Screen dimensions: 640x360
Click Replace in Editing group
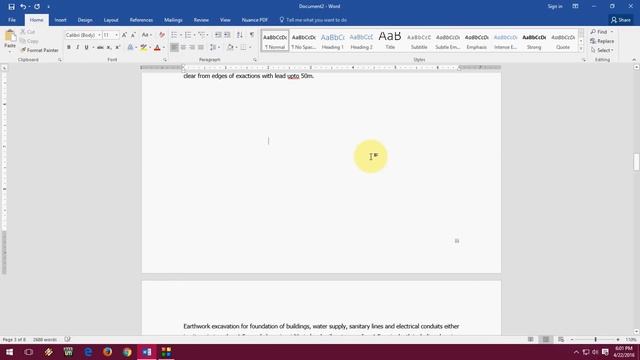(x=602, y=41)
